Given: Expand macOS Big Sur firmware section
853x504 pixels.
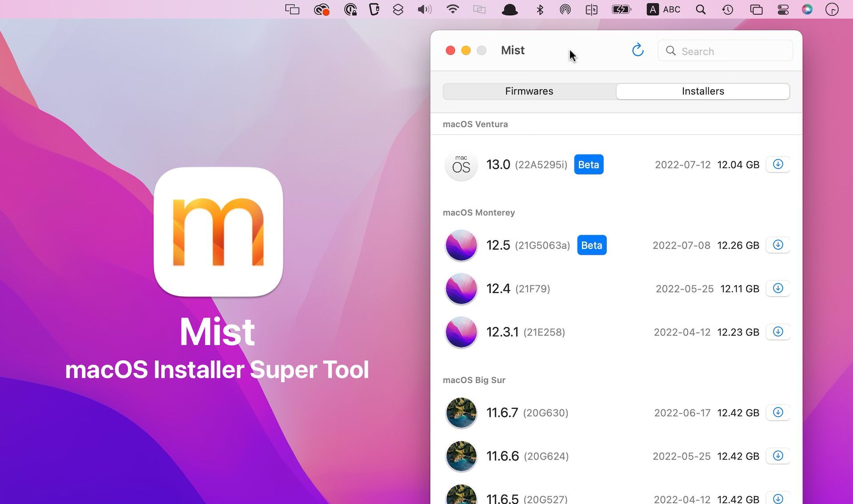Looking at the screenshot, I should point(474,380).
